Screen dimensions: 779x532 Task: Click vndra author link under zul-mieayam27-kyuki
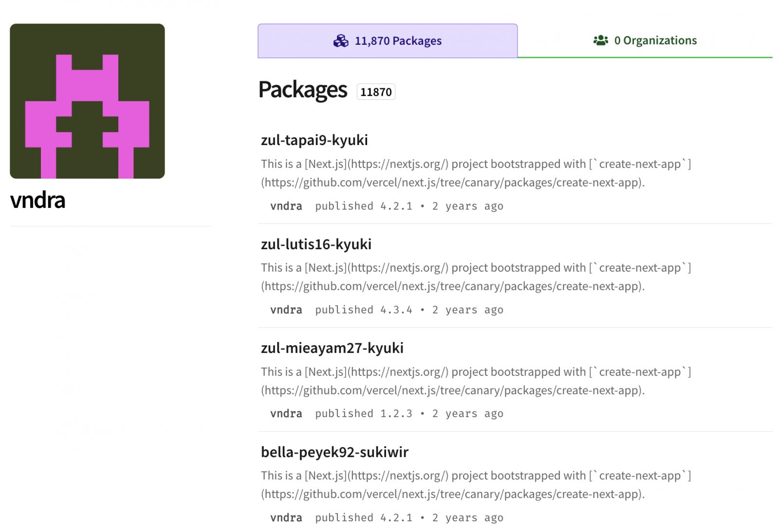[x=286, y=414]
